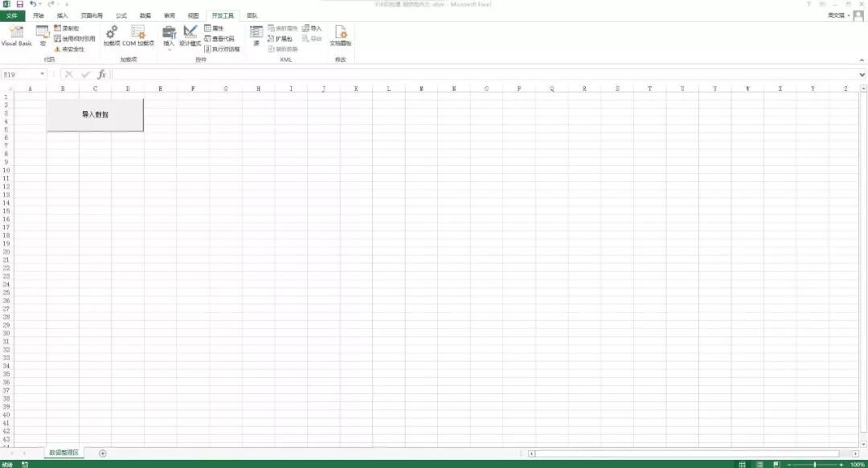Click the Excel application icon
The image size is (868, 468).
coord(6,4)
